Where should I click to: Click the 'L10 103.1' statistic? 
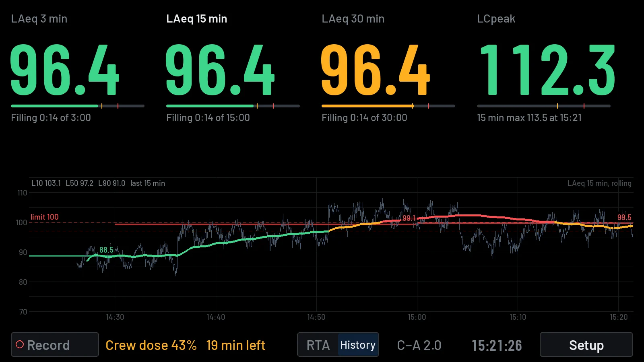coord(46,183)
